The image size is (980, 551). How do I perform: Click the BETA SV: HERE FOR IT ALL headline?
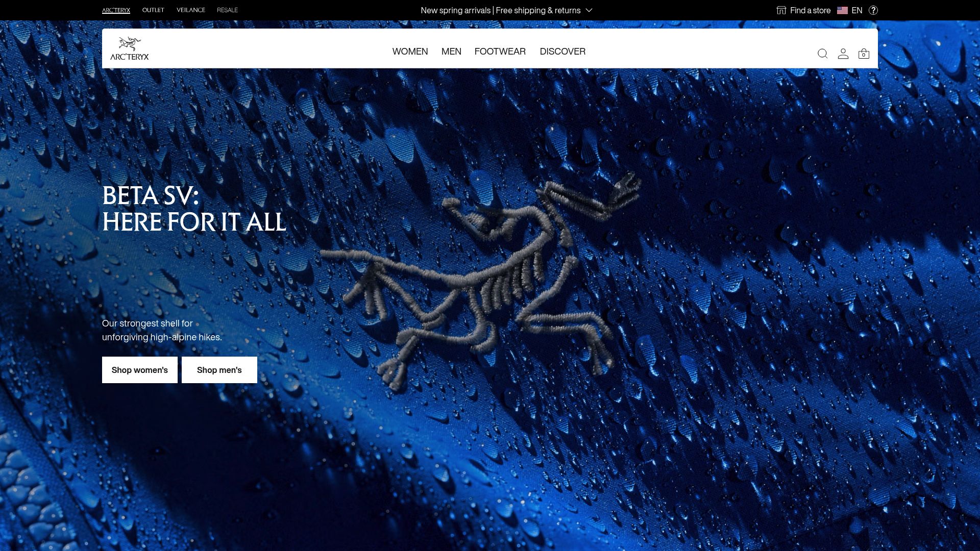tap(194, 209)
